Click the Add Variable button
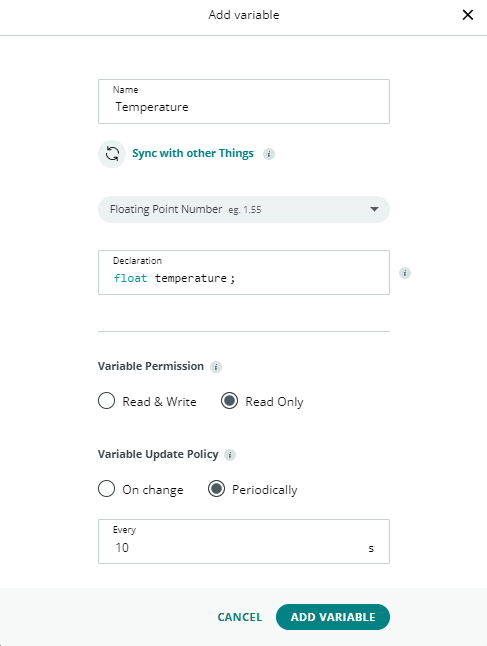 tap(333, 617)
